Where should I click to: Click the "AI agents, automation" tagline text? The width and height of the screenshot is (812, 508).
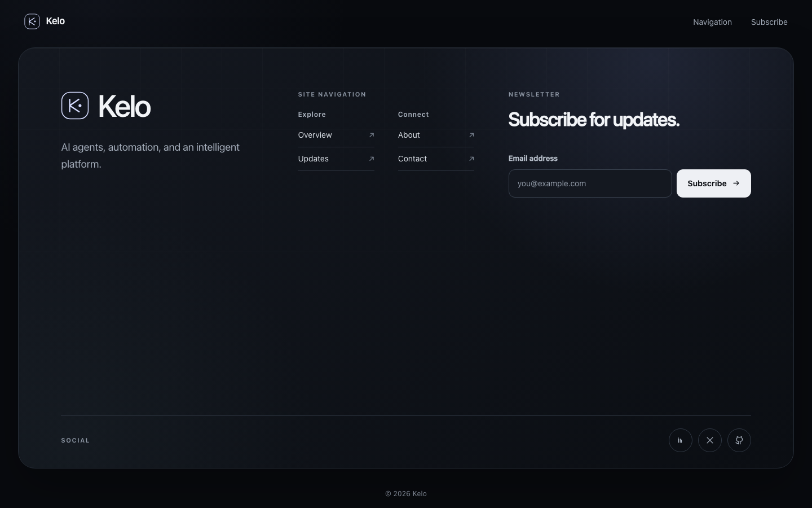151,156
